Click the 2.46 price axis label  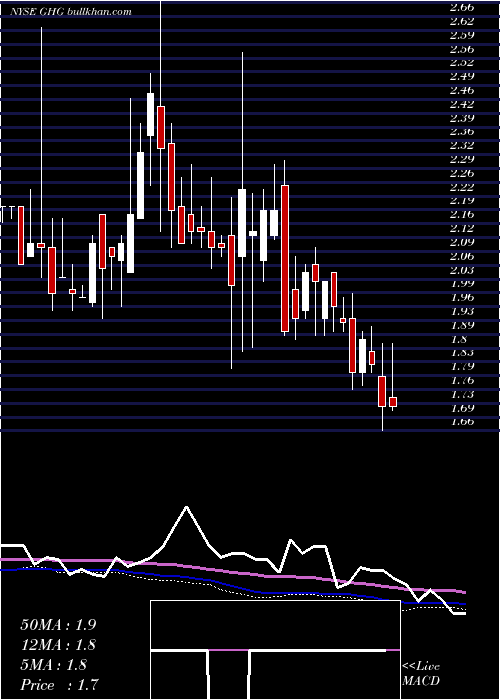point(461,90)
